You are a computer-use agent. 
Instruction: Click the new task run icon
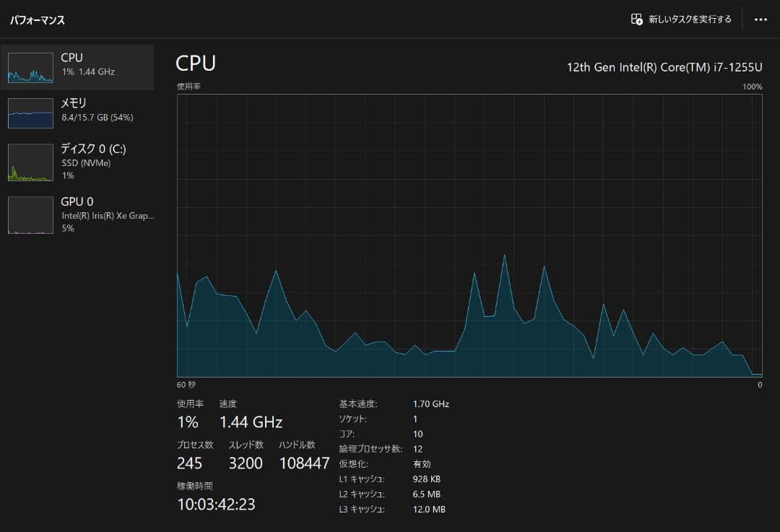pos(636,19)
